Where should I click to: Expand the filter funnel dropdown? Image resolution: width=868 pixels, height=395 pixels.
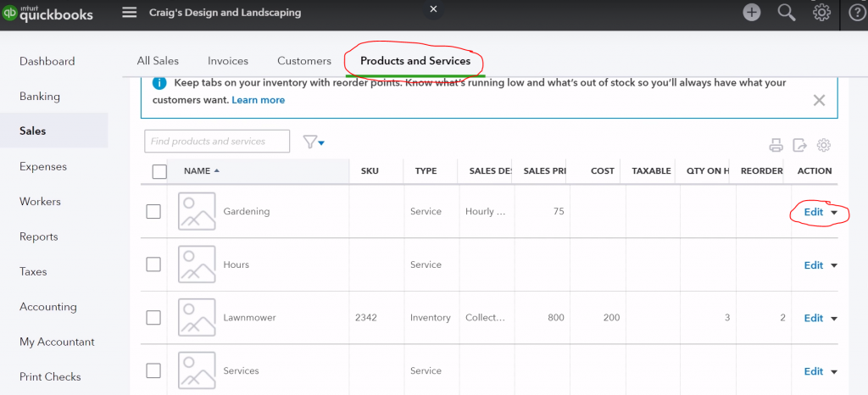click(314, 142)
